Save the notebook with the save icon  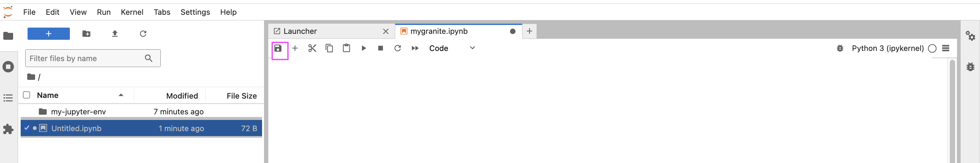pyautogui.click(x=278, y=48)
